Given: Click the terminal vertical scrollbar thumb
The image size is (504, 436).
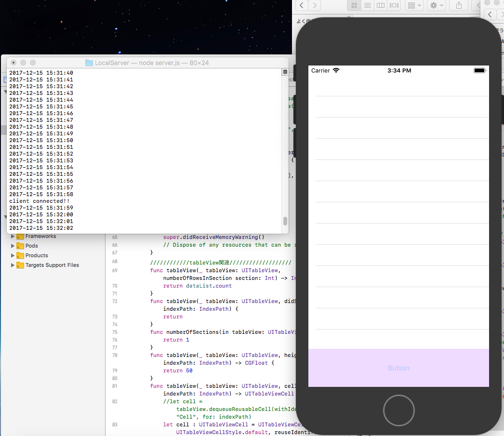Looking at the screenshot, I should click(285, 221).
